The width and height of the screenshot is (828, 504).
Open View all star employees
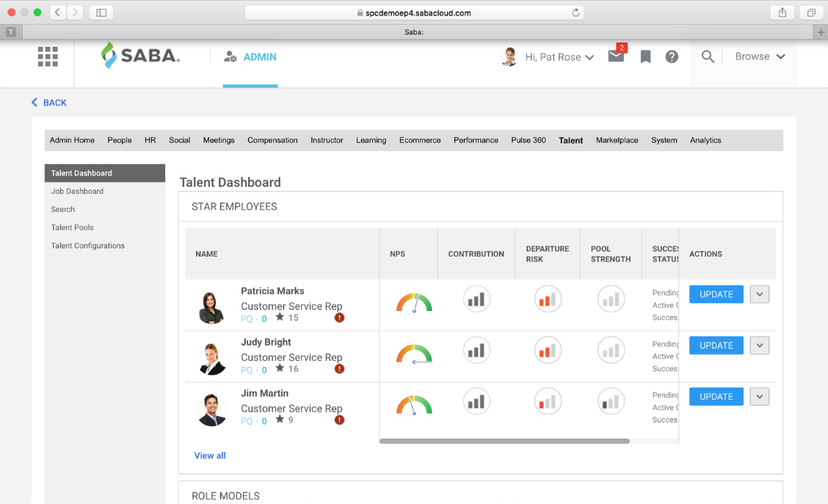(210, 456)
